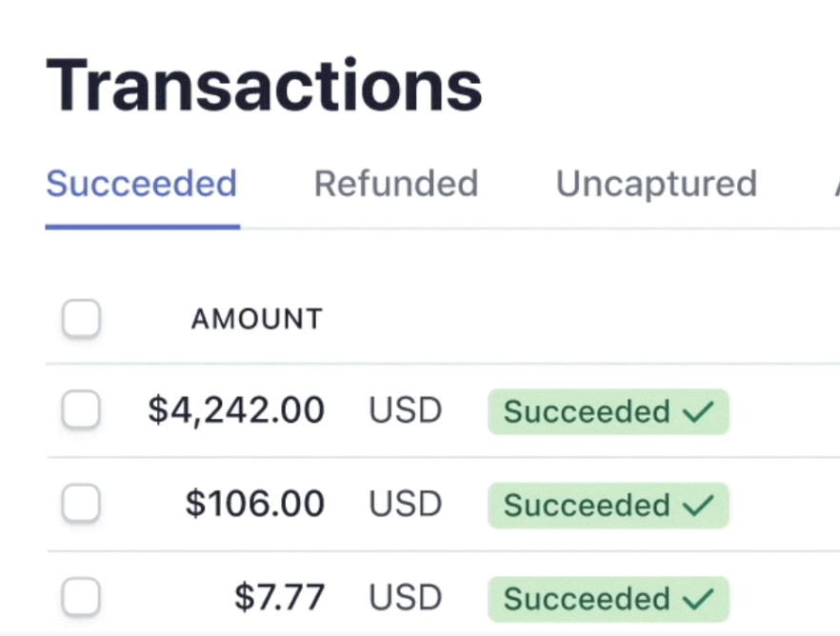Check the $7.77 transaction row checkbox
The width and height of the screenshot is (840, 636).
point(81,598)
